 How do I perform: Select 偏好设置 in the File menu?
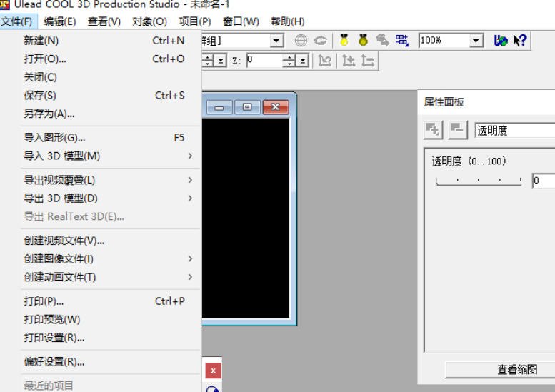[54, 362]
